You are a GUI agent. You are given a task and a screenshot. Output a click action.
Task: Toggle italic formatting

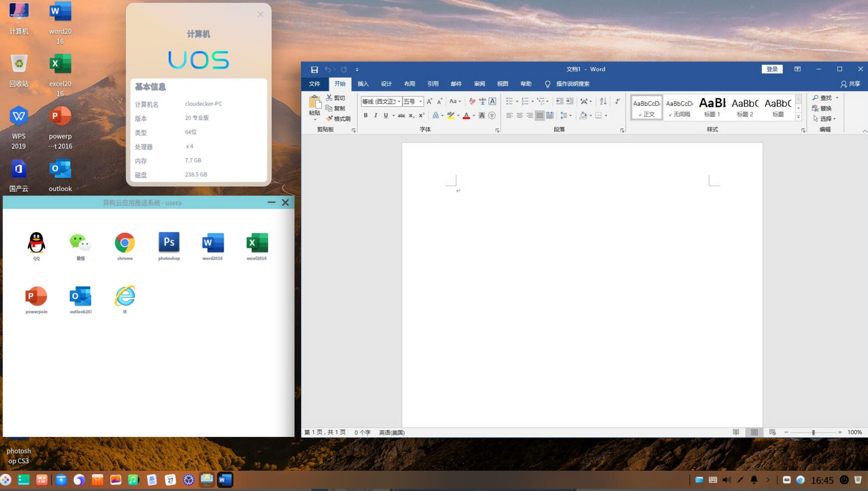[375, 116]
